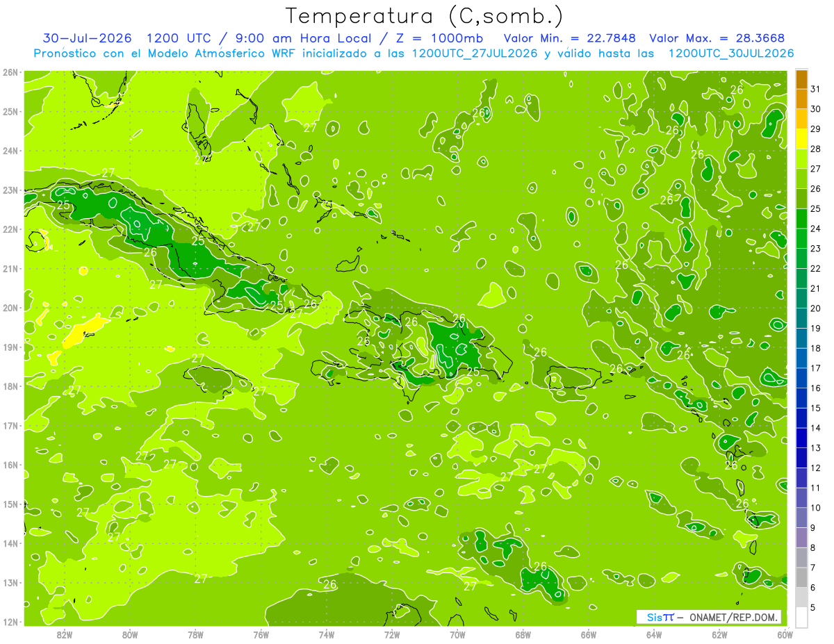The width and height of the screenshot is (834, 644).
Task: Click the "21N" latitude axis label
Action: (10, 269)
